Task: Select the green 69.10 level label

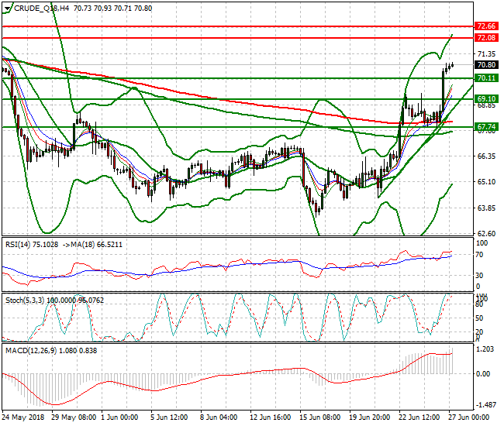Action: pos(486,98)
